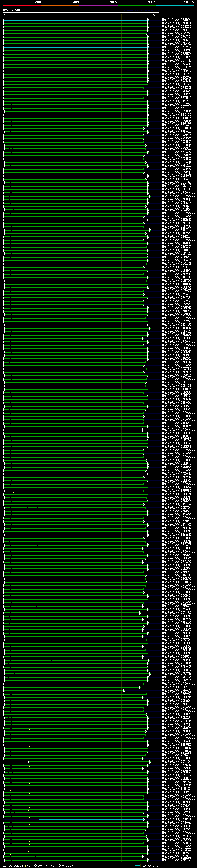Image resolution: width=197 pixels, height=868 pixels.
Task: Open hit UniRef100_Q307X4
Action: [176, 37]
